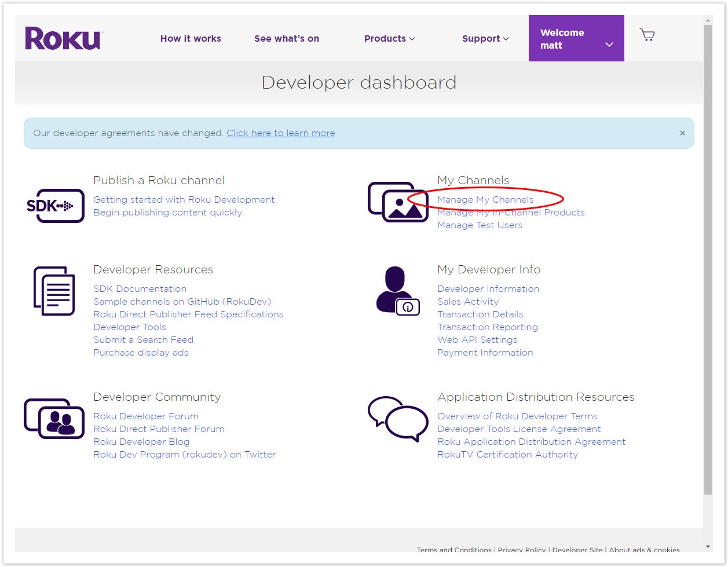
Task: Open Getting started with Roku Development
Action: coord(184,200)
